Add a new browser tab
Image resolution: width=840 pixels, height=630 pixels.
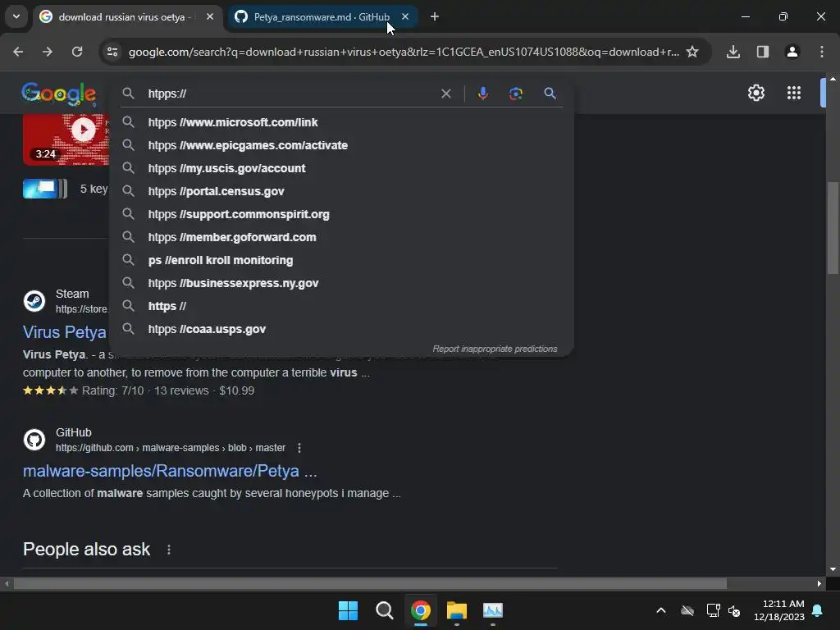tap(435, 17)
